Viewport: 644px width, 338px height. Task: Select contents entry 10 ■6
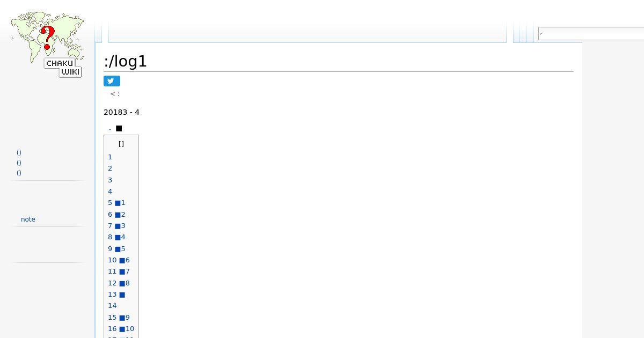[119, 260]
